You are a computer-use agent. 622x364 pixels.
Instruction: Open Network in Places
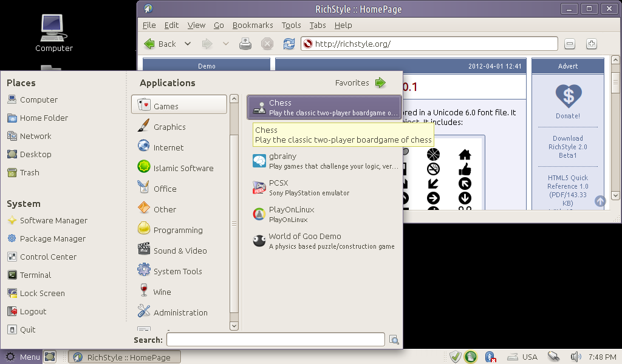29,136
